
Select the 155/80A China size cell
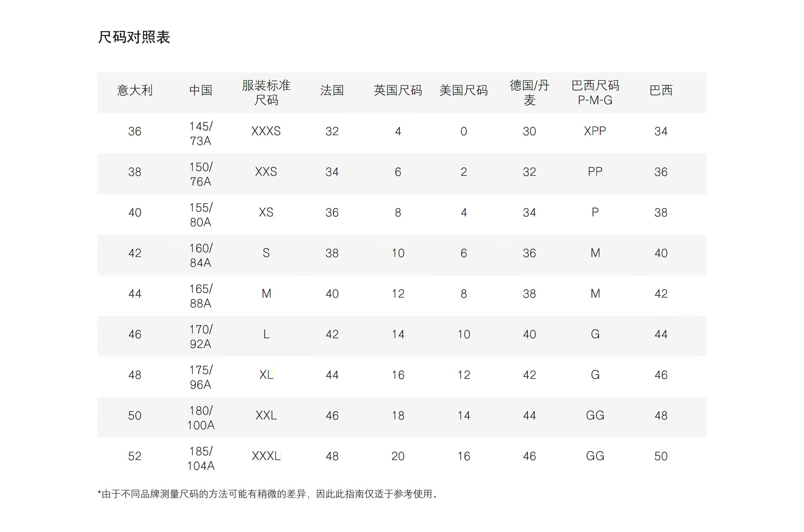click(x=201, y=215)
